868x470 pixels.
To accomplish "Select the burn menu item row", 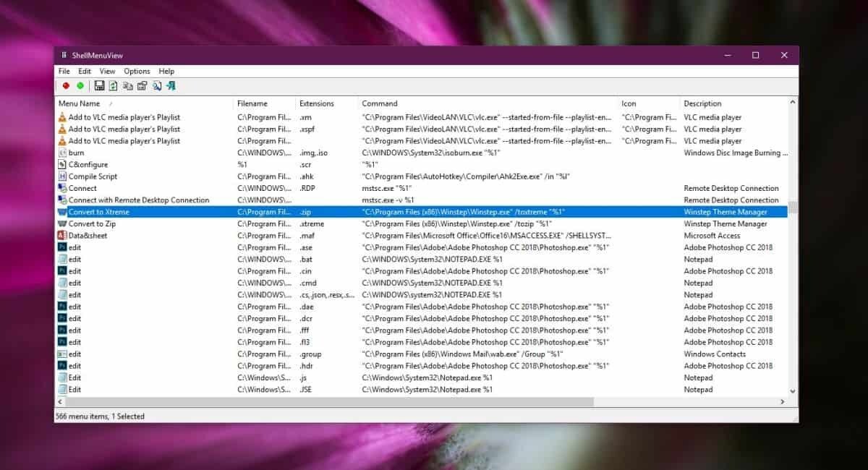I will (75, 153).
